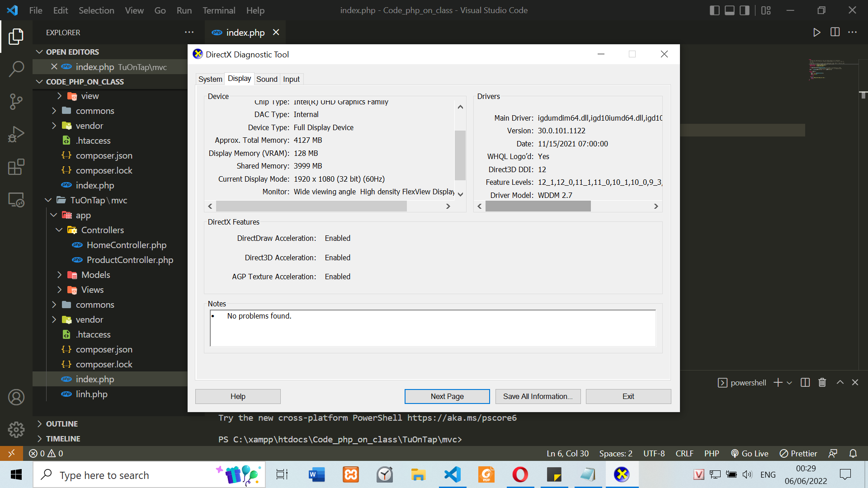This screenshot has width=868, height=488.
Task: Click the Drivers horizontal scrollbar thumb
Action: (x=538, y=206)
